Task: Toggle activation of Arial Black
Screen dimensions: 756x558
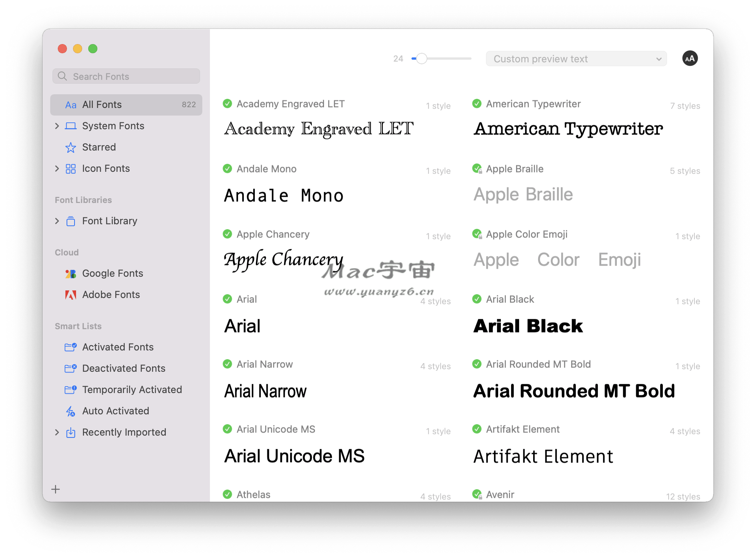Action: pyautogui.click(x=477, y=299)
